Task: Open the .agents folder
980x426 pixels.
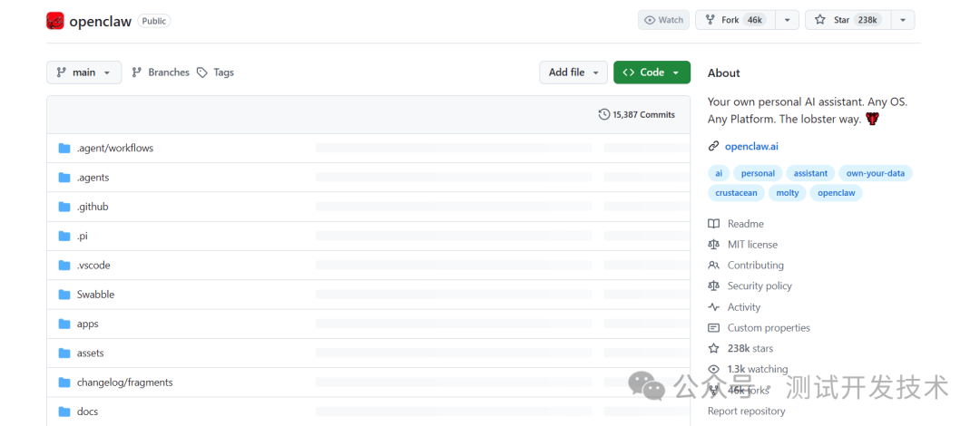Action: [93, 178]
